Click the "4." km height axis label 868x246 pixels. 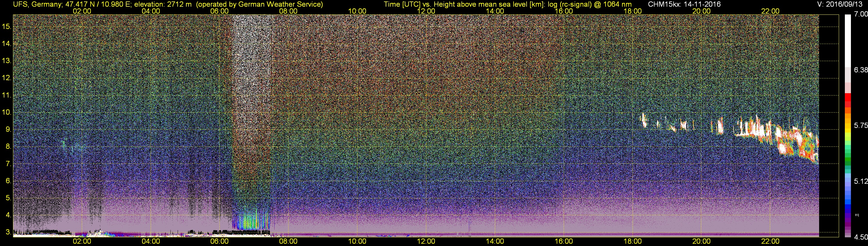pyautogui.click(x=9, y=215)
